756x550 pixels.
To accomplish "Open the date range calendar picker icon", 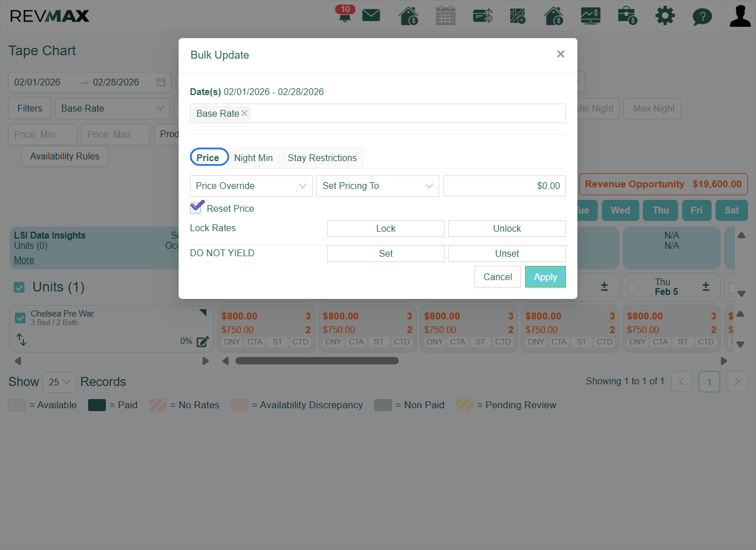I will pyautogui.click(x=161, y=82).
